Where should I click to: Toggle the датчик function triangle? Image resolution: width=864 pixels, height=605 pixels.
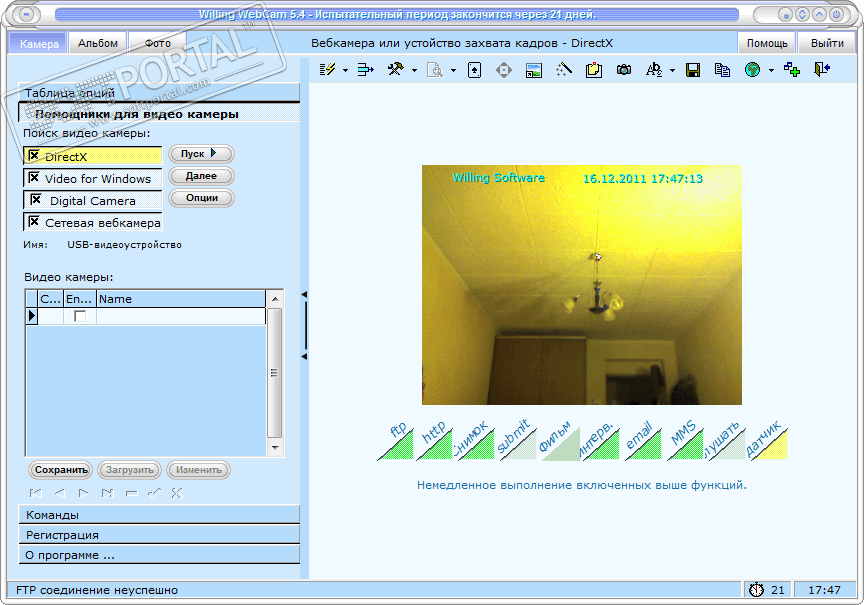tap(771, 445)
